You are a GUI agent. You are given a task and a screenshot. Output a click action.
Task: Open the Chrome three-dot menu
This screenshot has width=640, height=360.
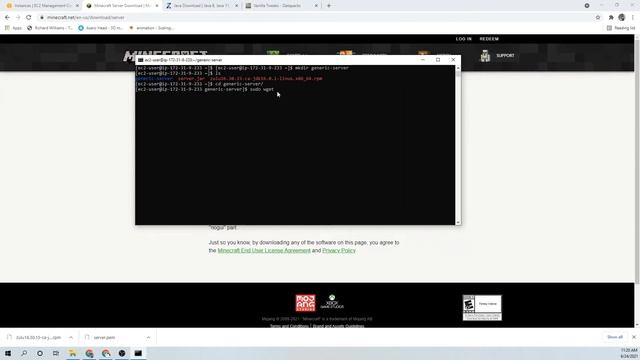pos(633,18)
